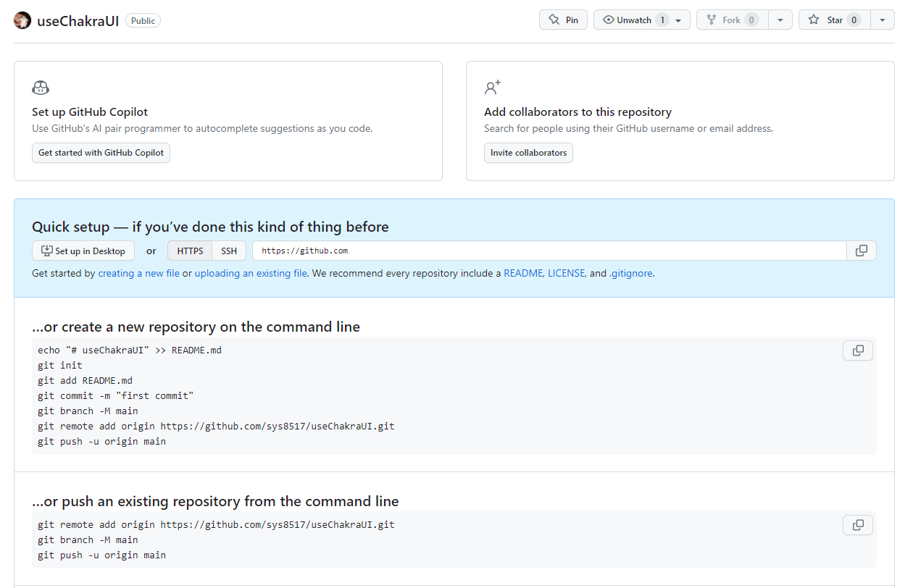Copy the repository URL to clipboard
Viewport: 913px width, 588px height.
(x=862, y=251)
